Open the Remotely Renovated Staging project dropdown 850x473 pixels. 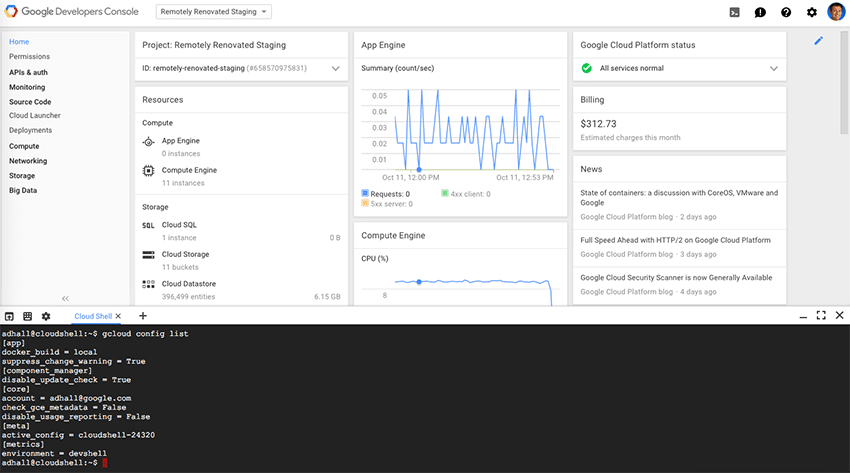214,11
